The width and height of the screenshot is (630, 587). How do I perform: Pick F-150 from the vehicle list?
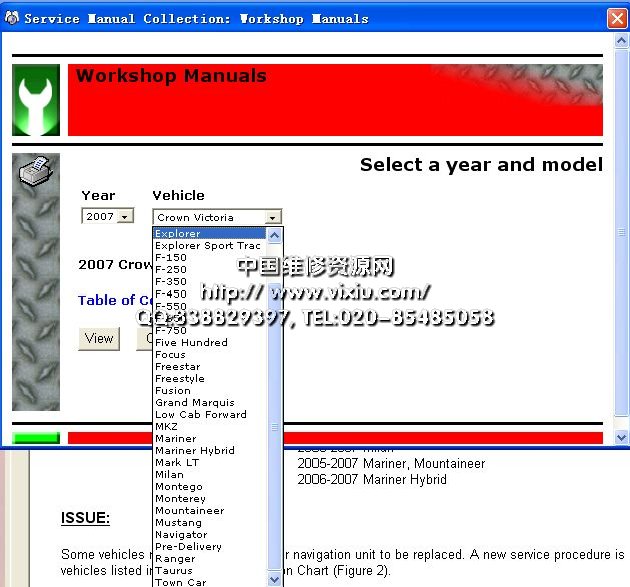point(171,258)
